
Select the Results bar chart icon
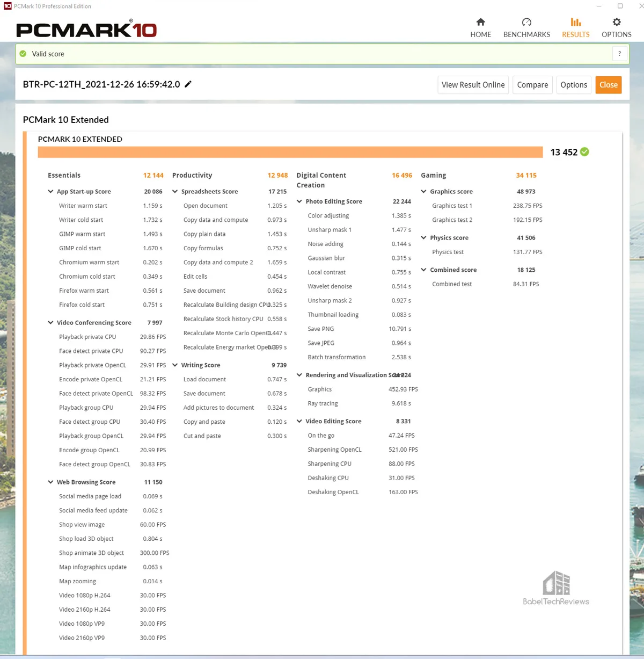[x=576, y=22]
